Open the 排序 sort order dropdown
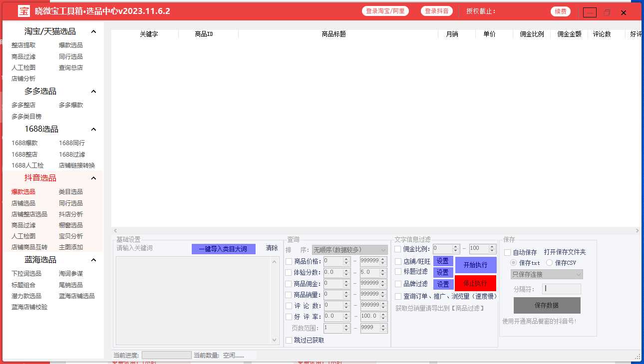 (x=350, y=250)
